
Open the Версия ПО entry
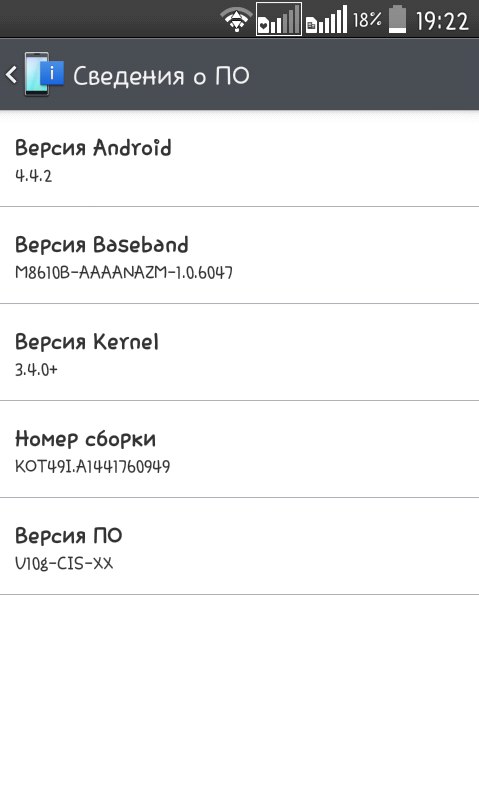click(x=240, y=546)
